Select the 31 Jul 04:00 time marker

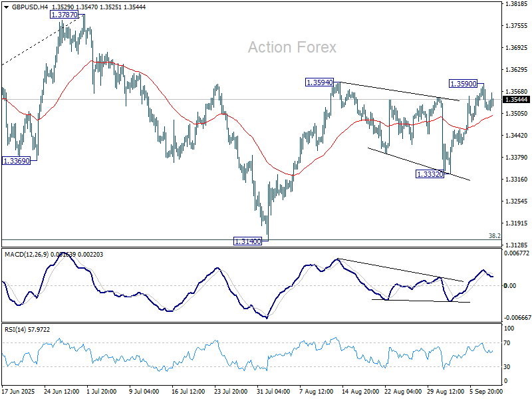coord(273,392)
